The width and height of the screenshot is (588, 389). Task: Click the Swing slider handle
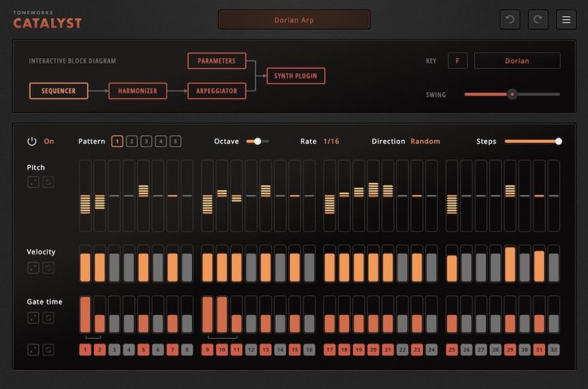click(x=512, y=94)
